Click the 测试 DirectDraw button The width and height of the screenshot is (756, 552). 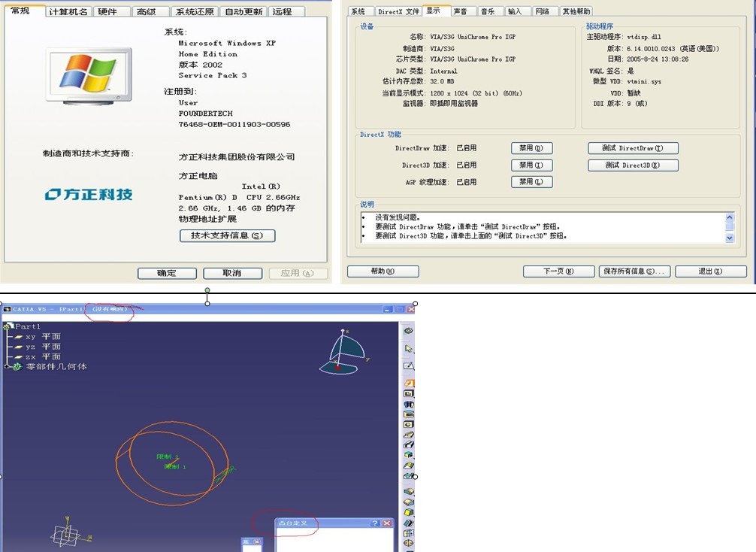(633, 148)
